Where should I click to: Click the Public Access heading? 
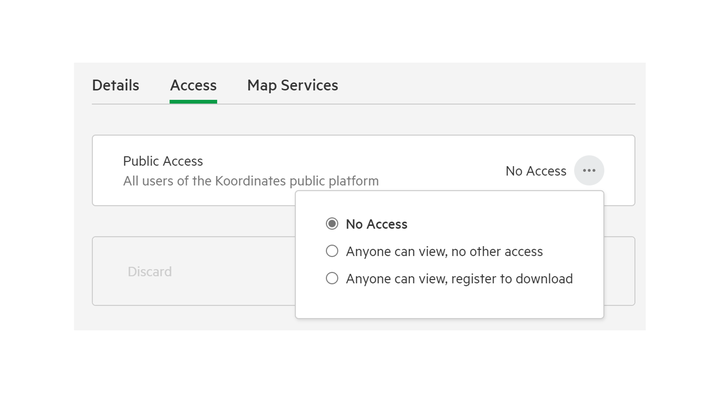[x=163, y=161]
